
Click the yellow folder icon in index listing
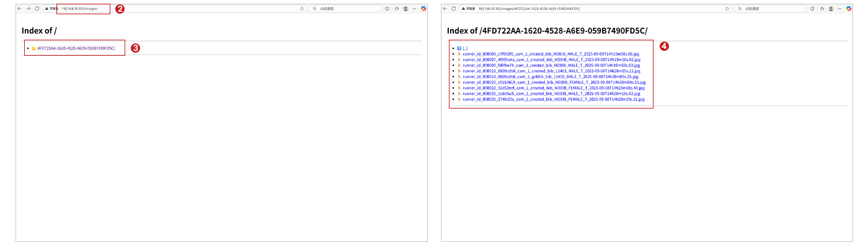[34, 48]
